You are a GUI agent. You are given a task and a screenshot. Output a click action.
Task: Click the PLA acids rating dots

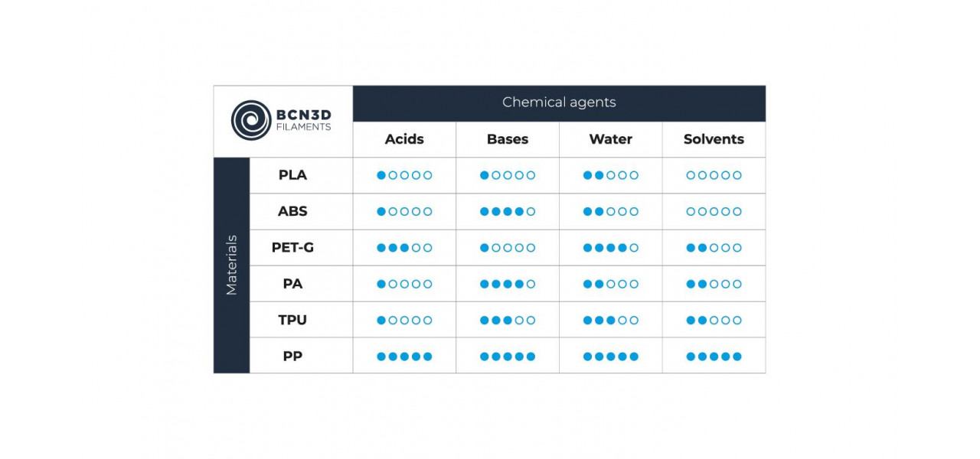tap(404, 175)
